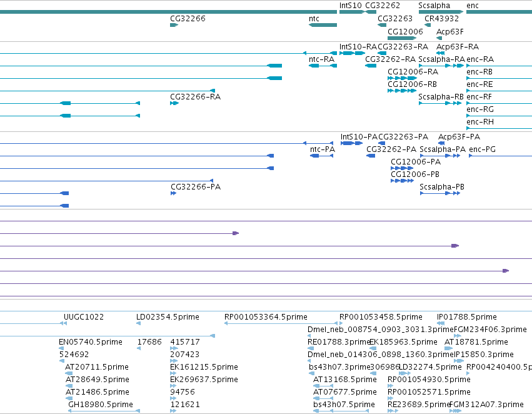Select the IntS10 gene label

pyautogui.click(x=351, y=6)
